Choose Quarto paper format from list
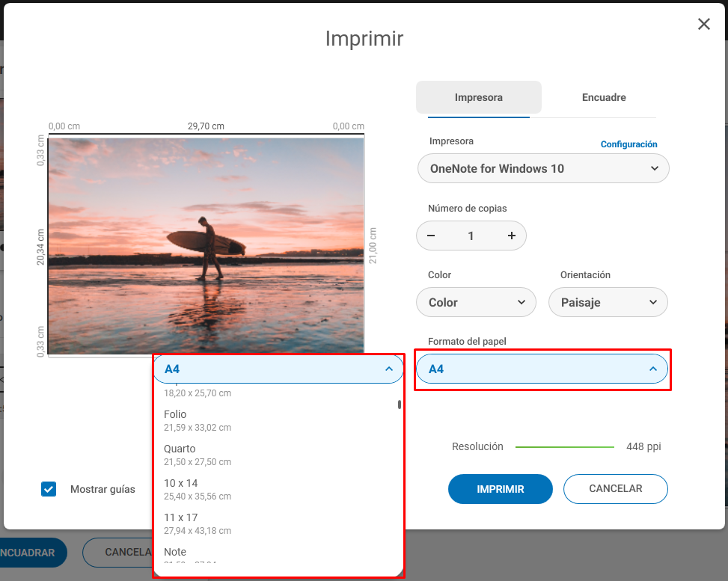The image size is (728, 581). 276,455
